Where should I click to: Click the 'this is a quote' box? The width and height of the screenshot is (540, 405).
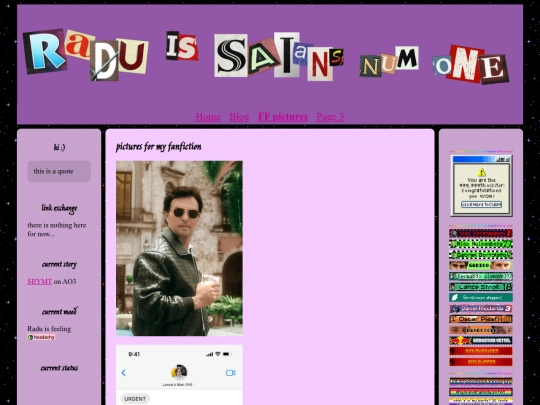pos(59,171)
